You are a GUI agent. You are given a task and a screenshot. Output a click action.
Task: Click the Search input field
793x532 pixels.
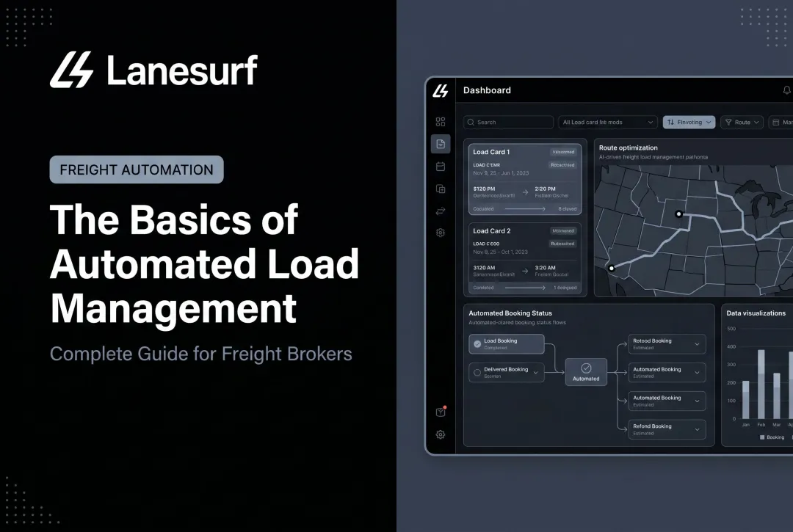pyautogui.click(x=508, y=123)
